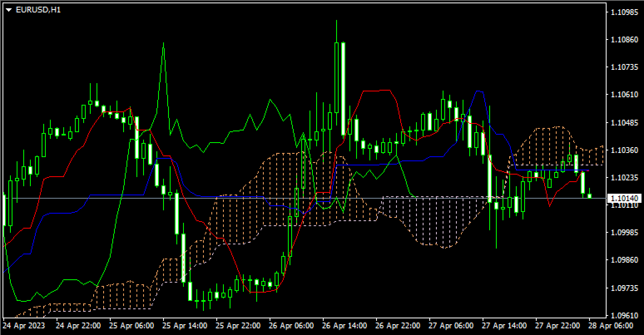Viewport: 644px width, 335px height.
Task: Click the 26 Apr 06:00 time label
Action: 291,325
